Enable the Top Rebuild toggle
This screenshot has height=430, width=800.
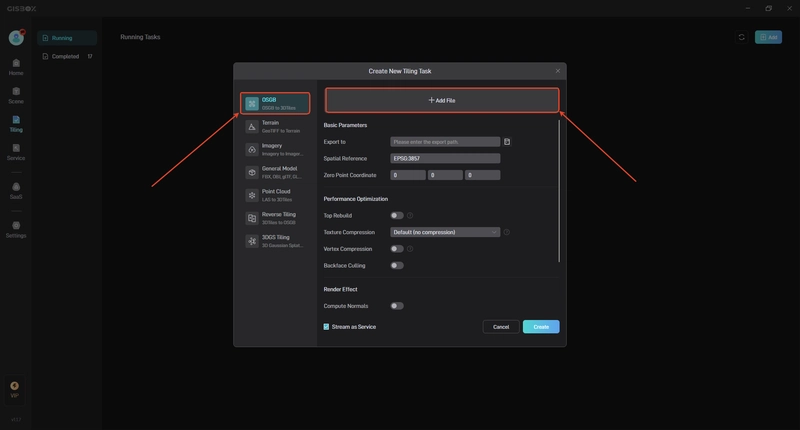[396, 216]
